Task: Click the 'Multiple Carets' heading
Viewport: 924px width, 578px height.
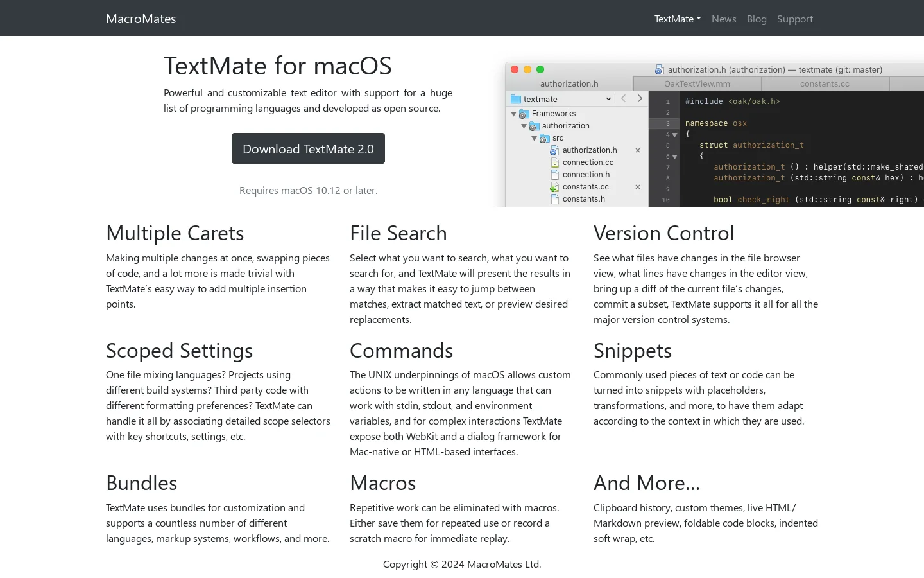Action: (x=175, y=233)
